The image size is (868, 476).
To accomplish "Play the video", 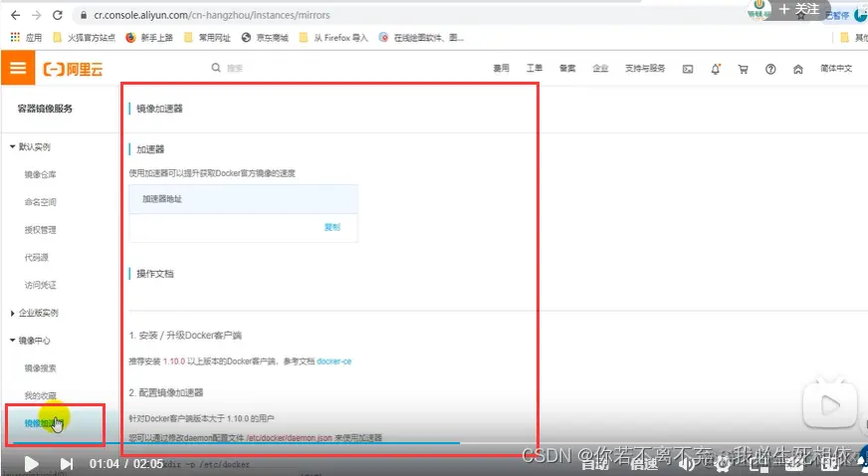I will [31, 464].
